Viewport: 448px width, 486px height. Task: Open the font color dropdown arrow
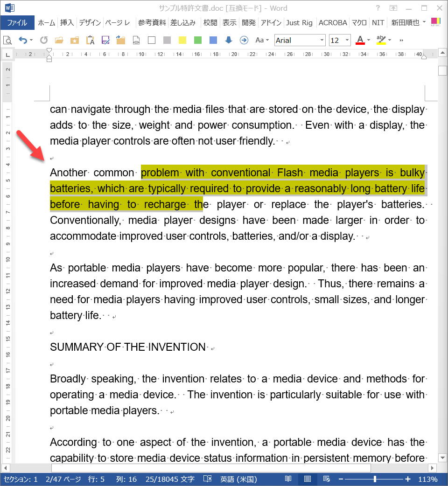369,41
